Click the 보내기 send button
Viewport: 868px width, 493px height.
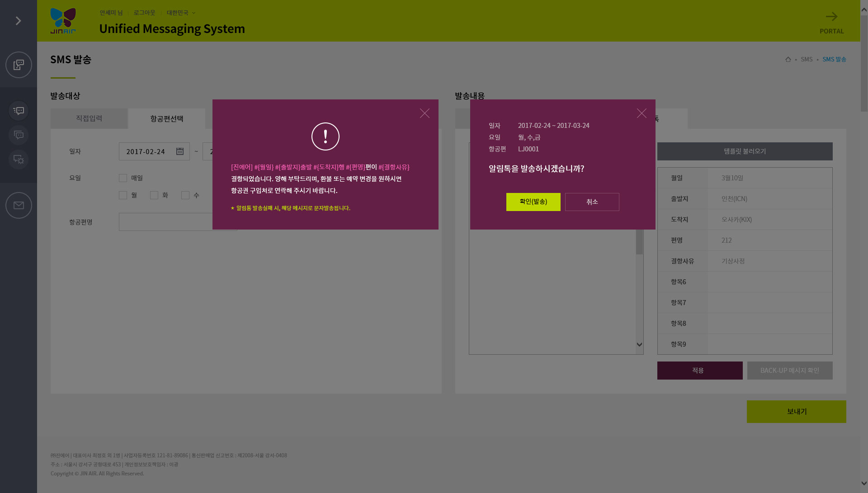coord(797,412)
